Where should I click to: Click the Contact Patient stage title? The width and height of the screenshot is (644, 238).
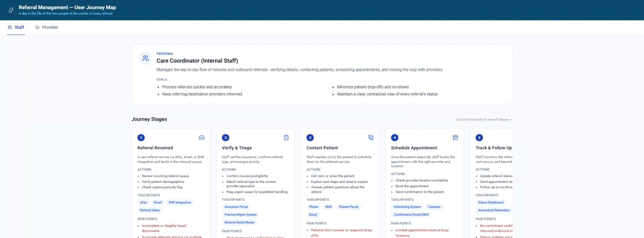(x=322, y=148)
